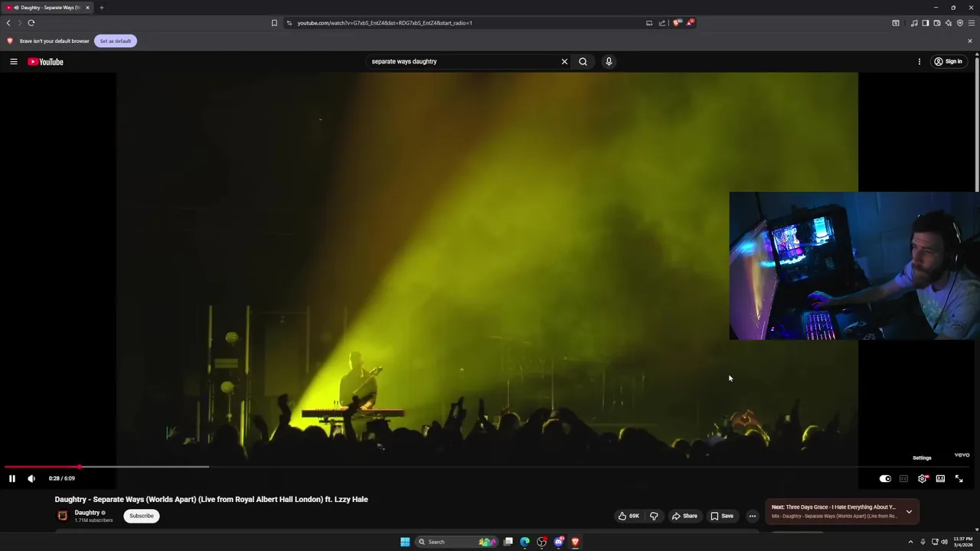Image resolution: width=980 pixels, height=551 pixels.
Task: Set Brave as default browser
Action: (116, 41)
